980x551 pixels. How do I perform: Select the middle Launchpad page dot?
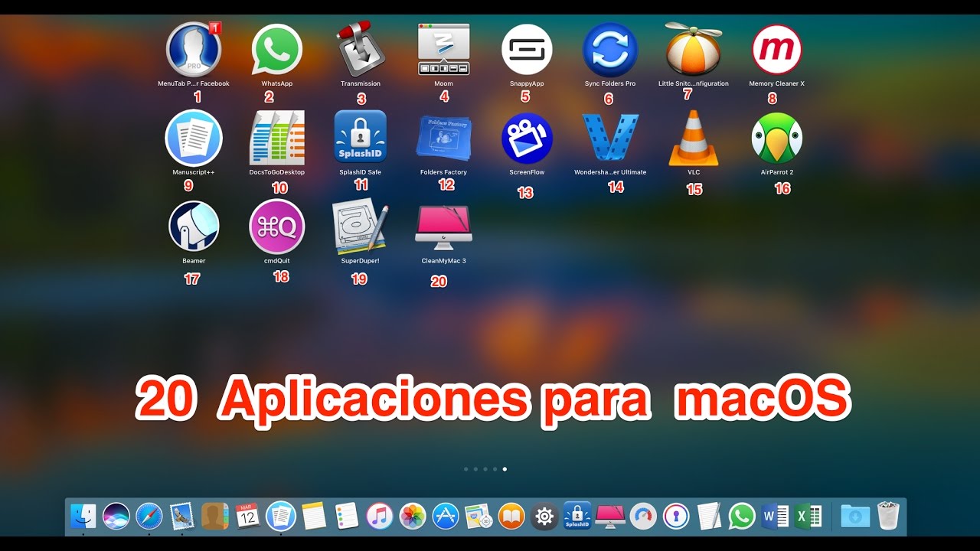[x=485, y=469]
